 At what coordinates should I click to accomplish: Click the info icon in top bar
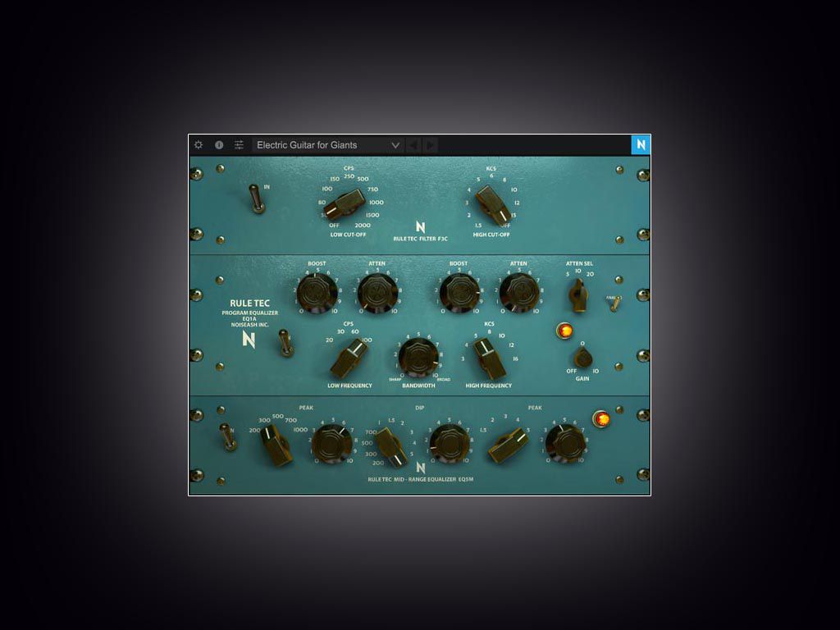[x=219, y=145]
